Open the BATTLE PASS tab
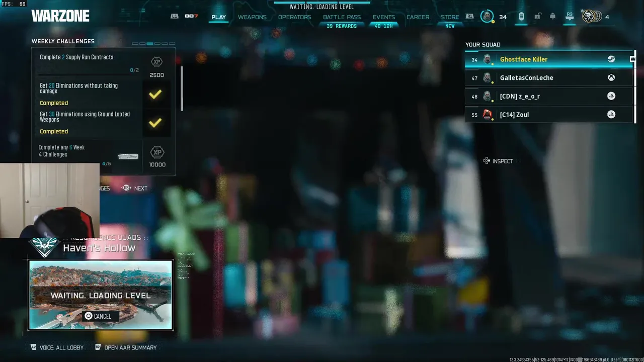The image size is (644, 362). tap(342, 17)
